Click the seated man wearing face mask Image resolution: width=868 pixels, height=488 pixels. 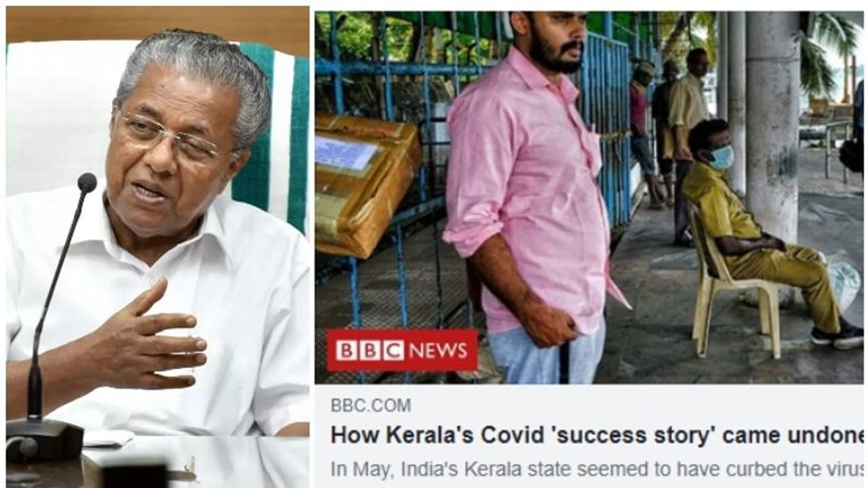tap(759, 230)
